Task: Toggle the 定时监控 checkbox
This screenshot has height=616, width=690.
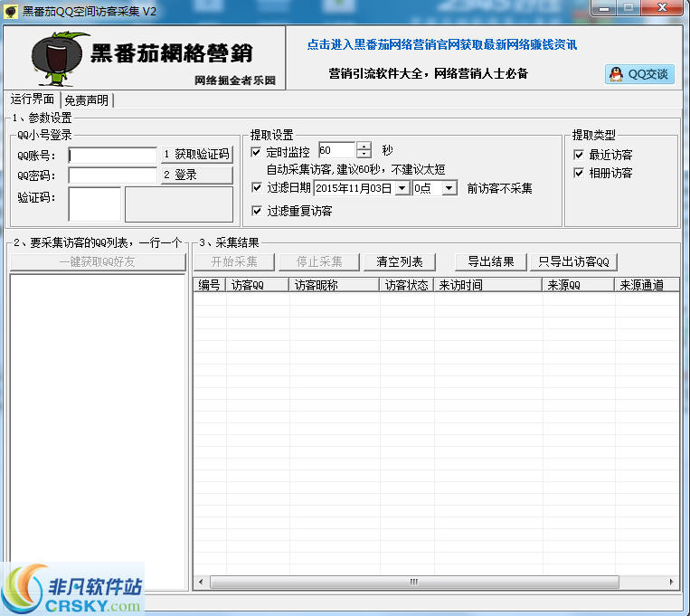Action: point(256,152)
